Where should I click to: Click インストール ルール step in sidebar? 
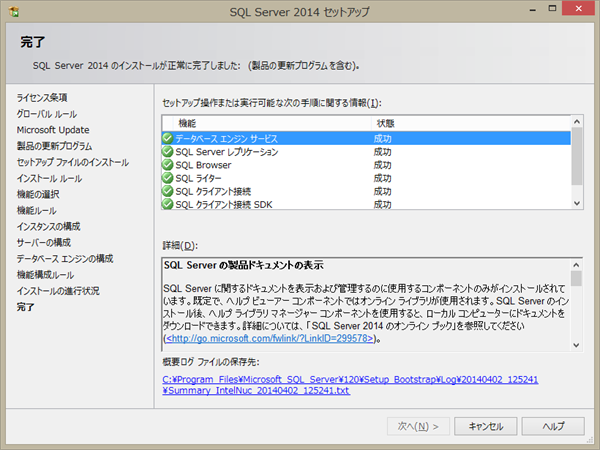coord(49,178)
